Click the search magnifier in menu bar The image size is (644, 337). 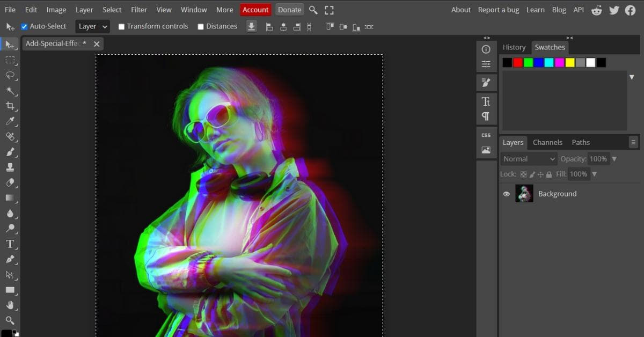[x=313, y=10]
